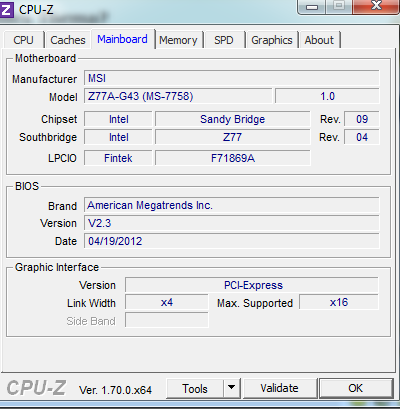
Task: Switch to the CPU tab
Action: pyautogui.click(x=23, y=40)
